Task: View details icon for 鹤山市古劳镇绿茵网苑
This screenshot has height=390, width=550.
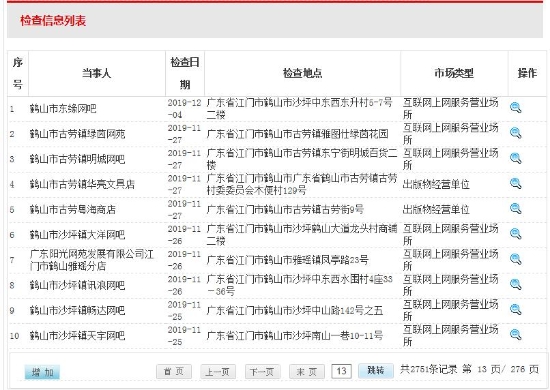Action: click(x=516, y=133)
